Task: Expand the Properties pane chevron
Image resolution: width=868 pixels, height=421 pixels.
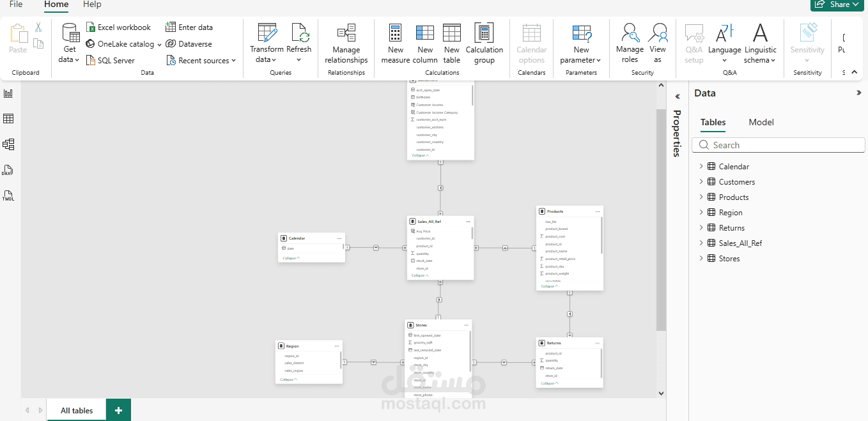Action: [677, 96]
